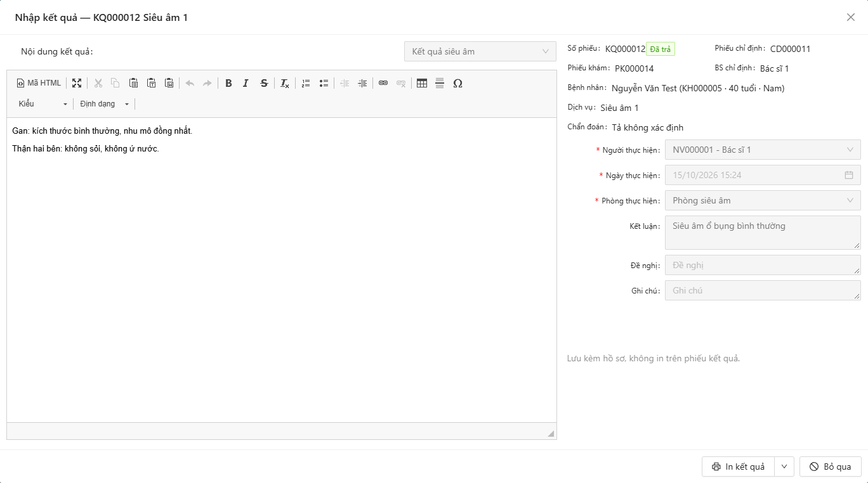The image size is (868, 483).
Task: Click the Paste from Word icon
Action: pos(169,83)
